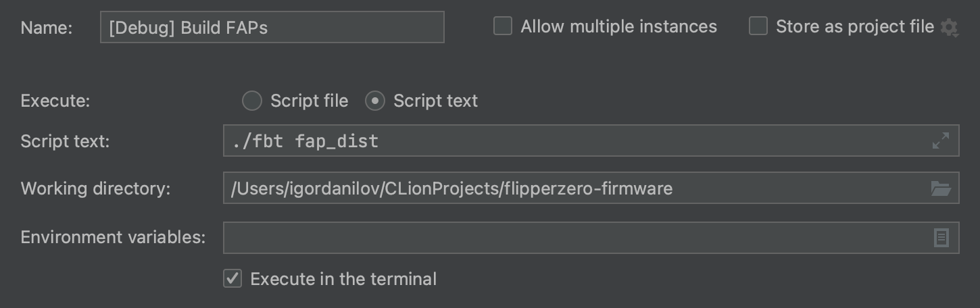Image resolution: width=980 pixels, height=308 pixels.
Task: Browse for working directory folder
Action: coord(940,188)
